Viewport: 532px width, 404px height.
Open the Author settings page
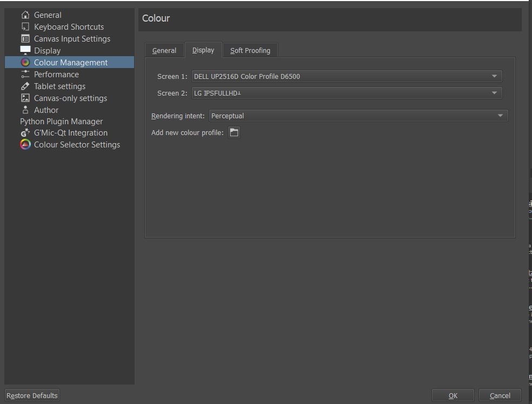pos(46,110)
